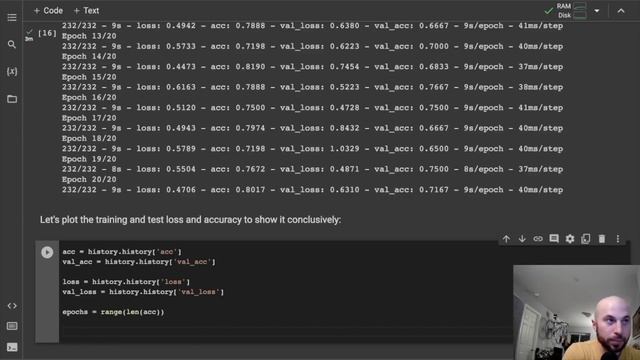The width and height of the screenshot is (640, 360).
Task: Click the webcam video overlay thumbnail
Action: point(576,313)
